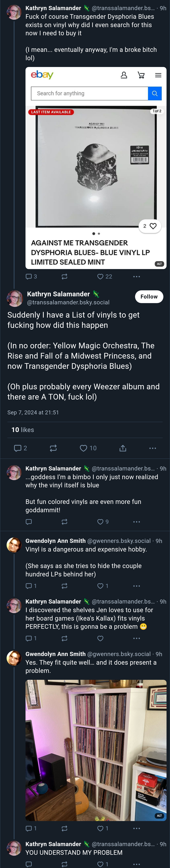Image resolution: width=170 pixels, height=868 pixels.
Task: Repost the Ikea Kallax shelves reply
Action: [64, 638]
